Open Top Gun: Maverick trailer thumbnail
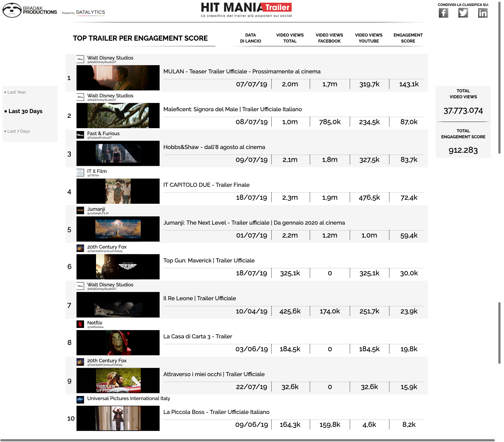Viewport: 504px width, 442px height. point(118,267)
